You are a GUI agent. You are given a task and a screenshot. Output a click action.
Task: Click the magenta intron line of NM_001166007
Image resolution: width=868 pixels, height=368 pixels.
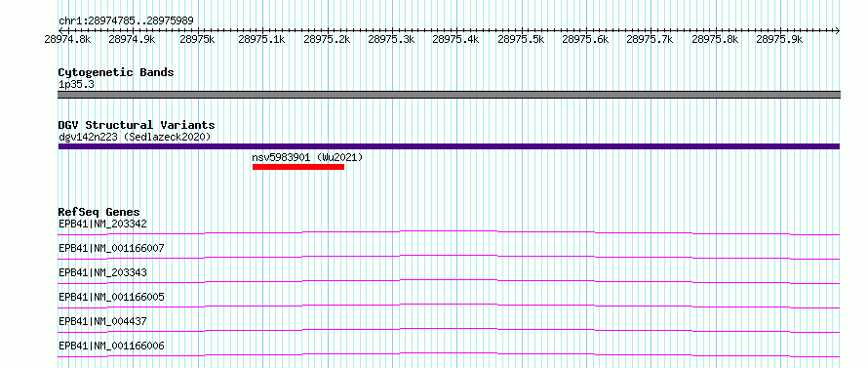449,255
